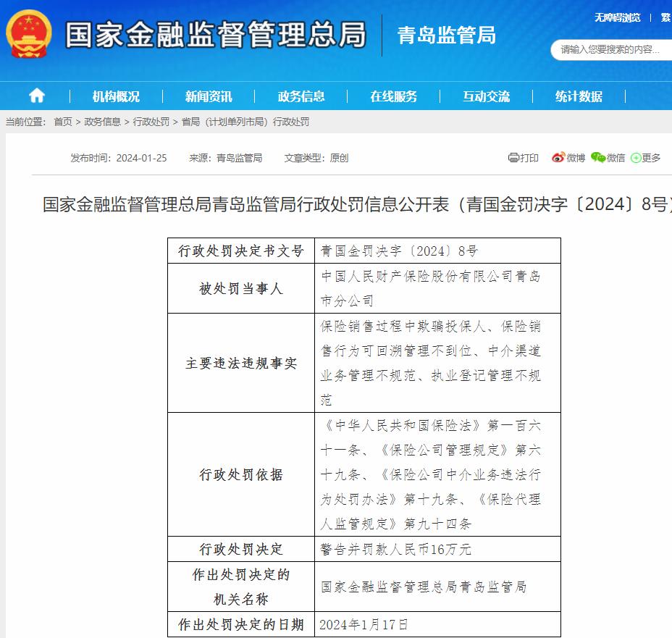672x638 pixels.
Task: Click the home icon in navigation bar
Action: 36,95
